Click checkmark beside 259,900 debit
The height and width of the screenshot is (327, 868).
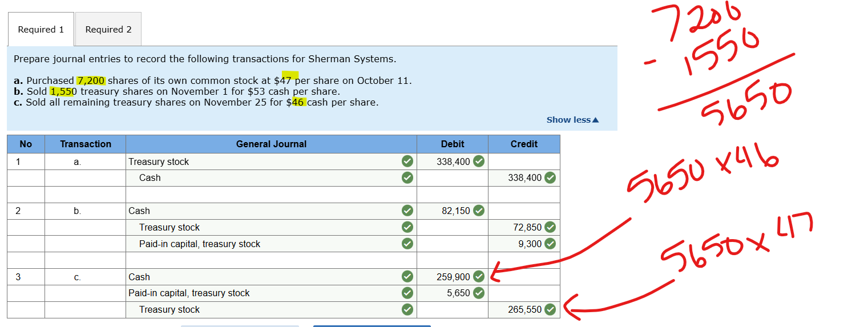[479, 277]
